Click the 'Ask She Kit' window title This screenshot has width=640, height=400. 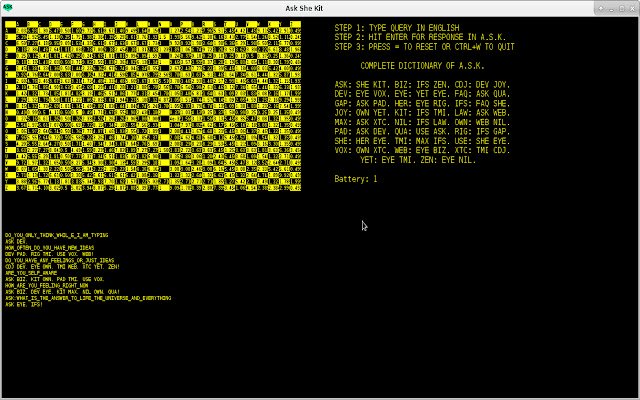pos(319,7)
